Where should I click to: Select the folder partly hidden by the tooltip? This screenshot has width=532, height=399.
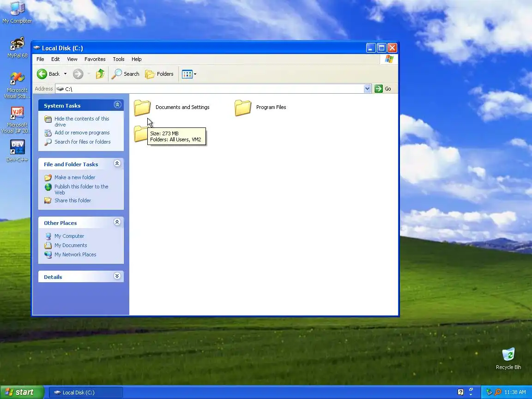(x=140, y=133)
